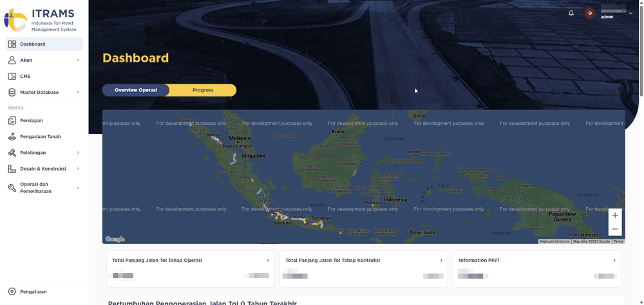
Task: Open CMS from the sidebar
Action: (25, 77)
